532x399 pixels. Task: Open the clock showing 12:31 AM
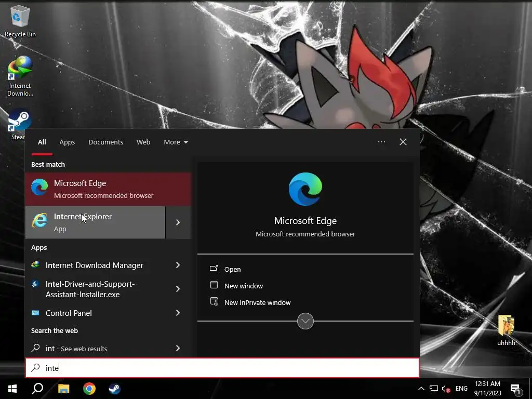(487, 389)
